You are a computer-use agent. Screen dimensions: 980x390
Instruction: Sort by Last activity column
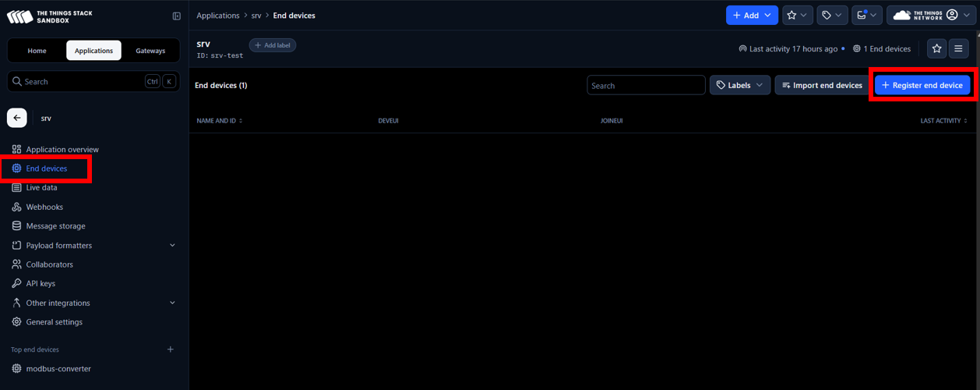943,121
